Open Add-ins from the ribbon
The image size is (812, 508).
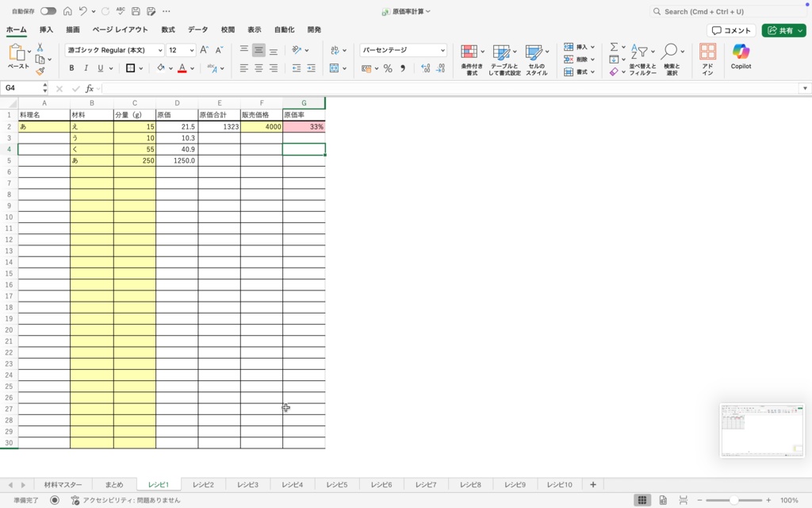pos(707,59)
